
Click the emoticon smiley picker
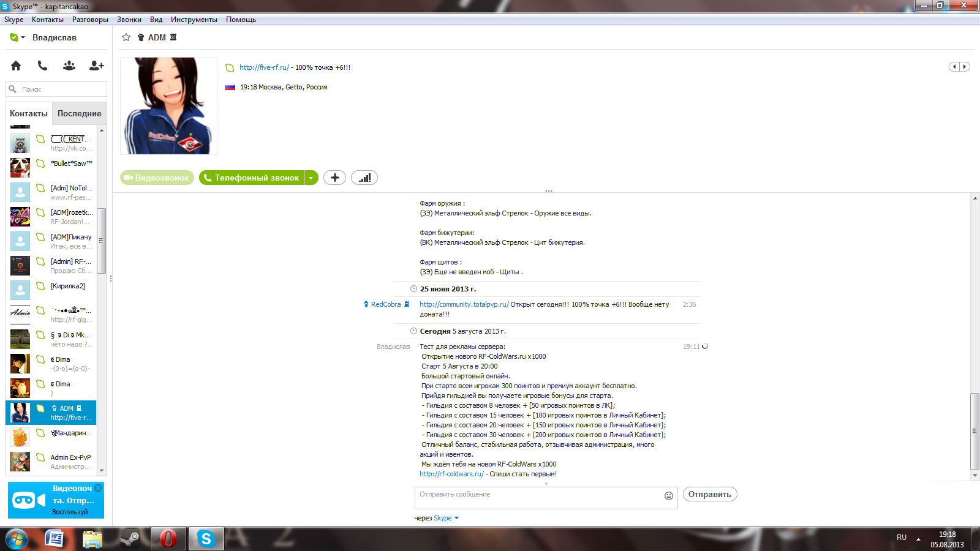point(669,496)
